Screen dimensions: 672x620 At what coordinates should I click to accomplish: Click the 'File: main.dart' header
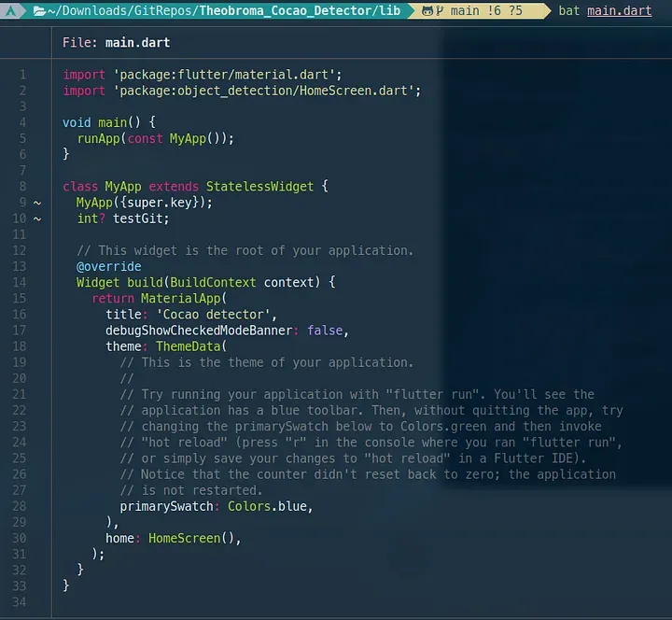[x=116, y=42]
